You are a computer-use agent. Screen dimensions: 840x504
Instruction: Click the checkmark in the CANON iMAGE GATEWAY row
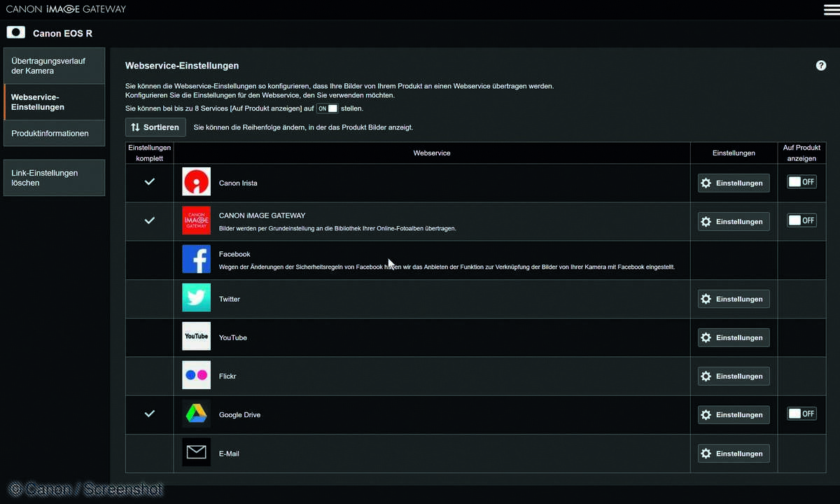pyautogui.click(x=149, y=220)
